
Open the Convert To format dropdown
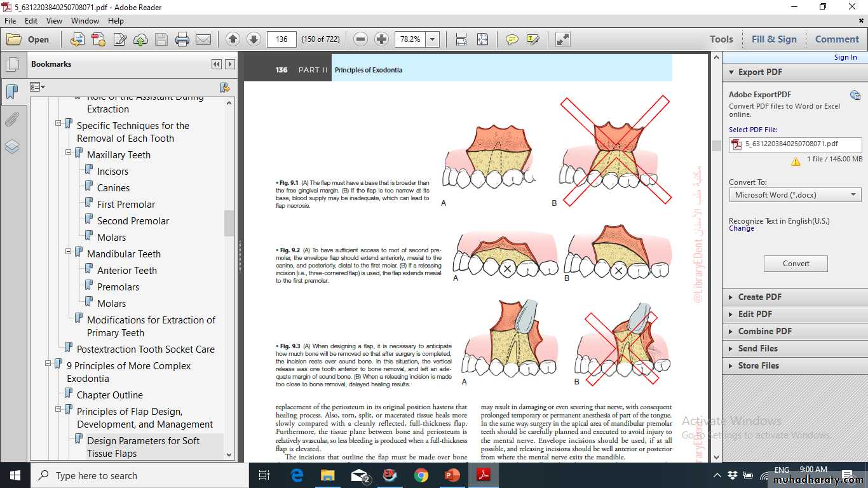[x=853, y=195]
